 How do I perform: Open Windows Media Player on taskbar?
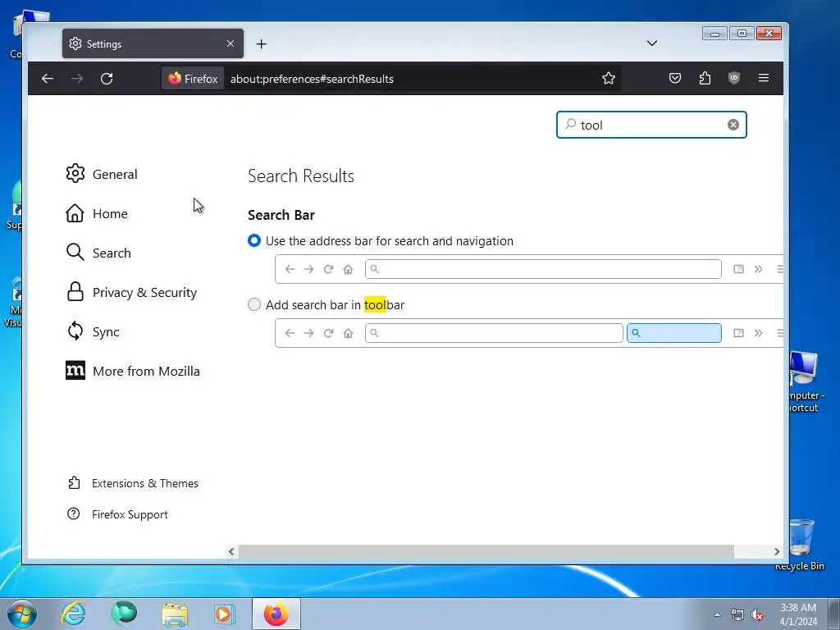(x=225, y=614)
